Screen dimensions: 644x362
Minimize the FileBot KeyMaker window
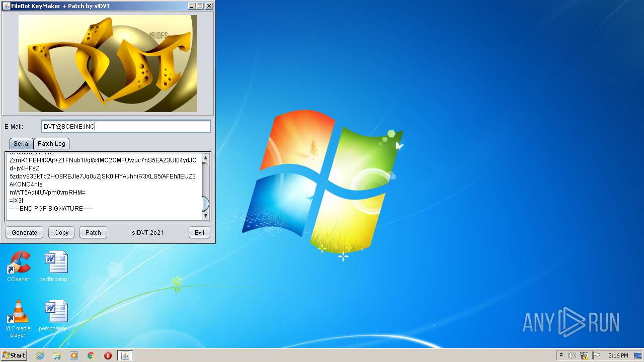click(192, 6)
